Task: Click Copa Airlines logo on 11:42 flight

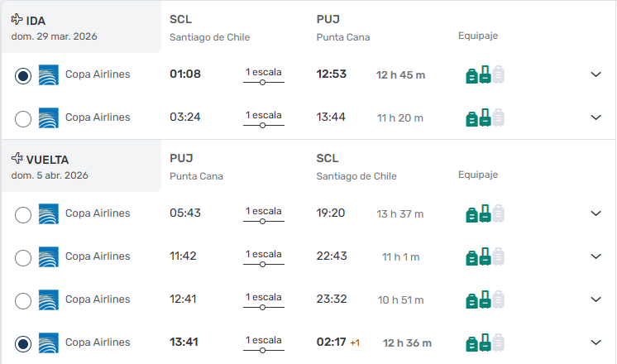Action: click(49, 256)
